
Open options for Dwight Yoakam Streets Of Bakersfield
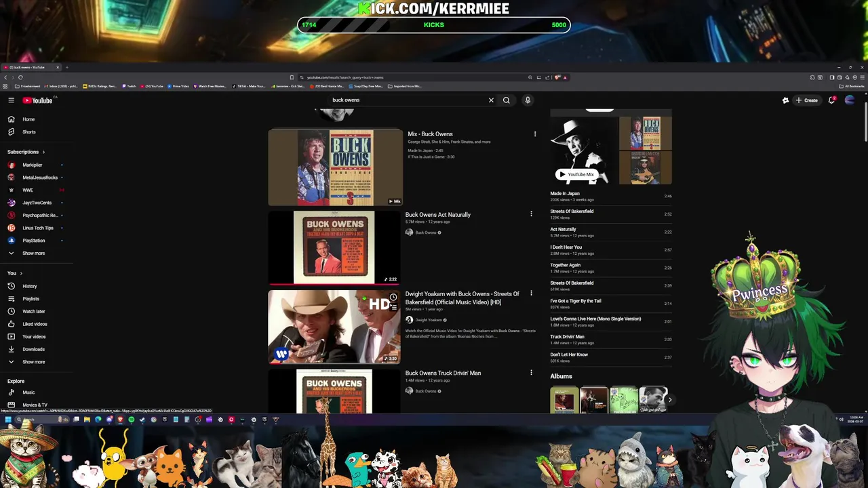531,293
